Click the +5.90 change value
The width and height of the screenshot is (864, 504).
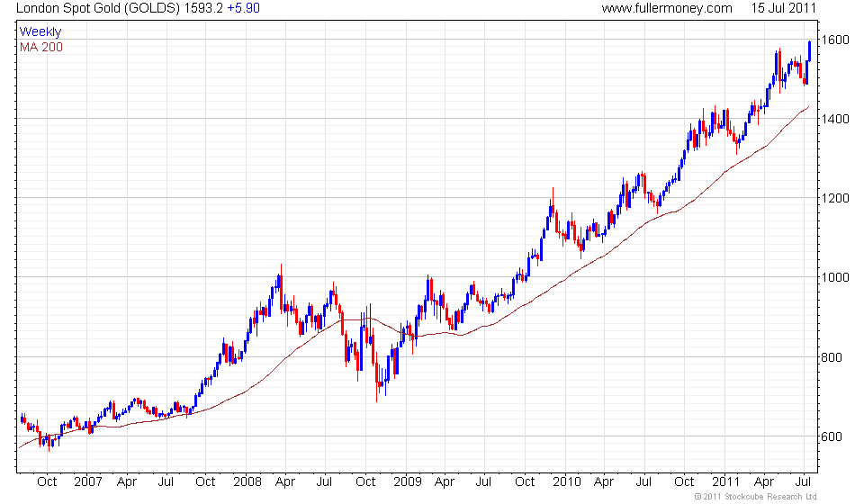pyautogui.click(x=243, y=8)
